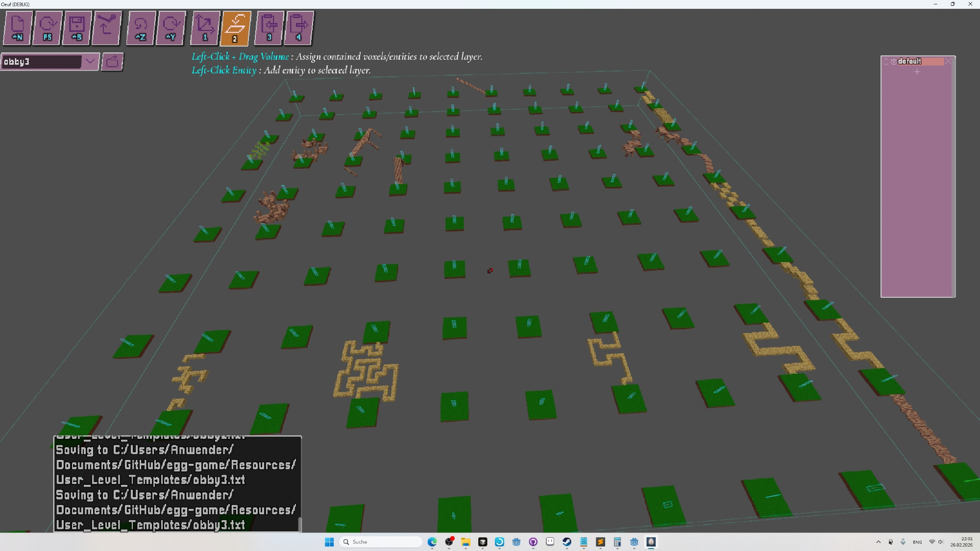Open Steam from the Windows taskbar
980x551 pixels.
pos(567,542)
